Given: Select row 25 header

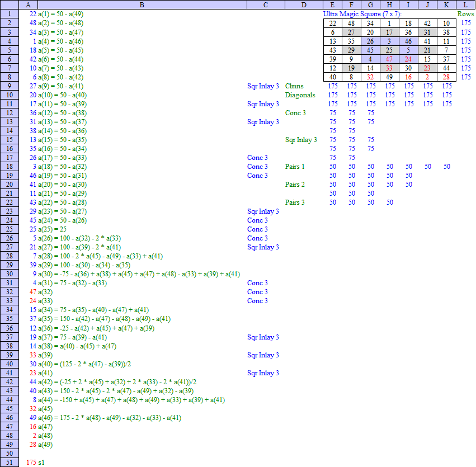Looking at the screenshot, I should point(10,229).
